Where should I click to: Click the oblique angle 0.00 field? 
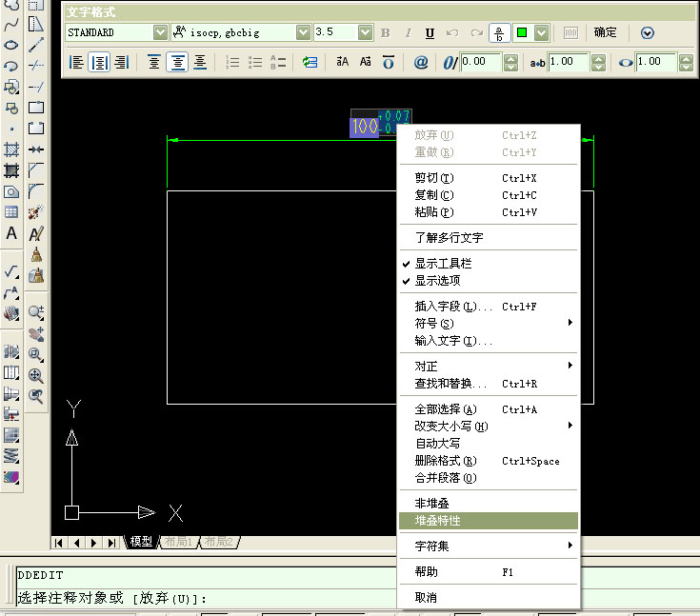click(x=481, y=62)
